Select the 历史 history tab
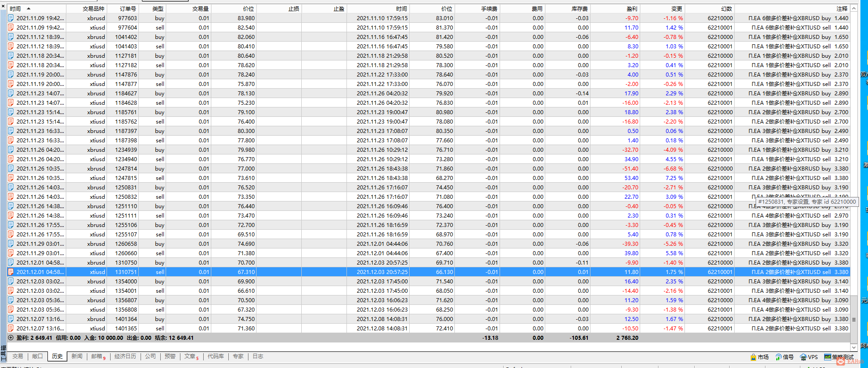This screenshot has height=368, width=868. click(57, 356)
